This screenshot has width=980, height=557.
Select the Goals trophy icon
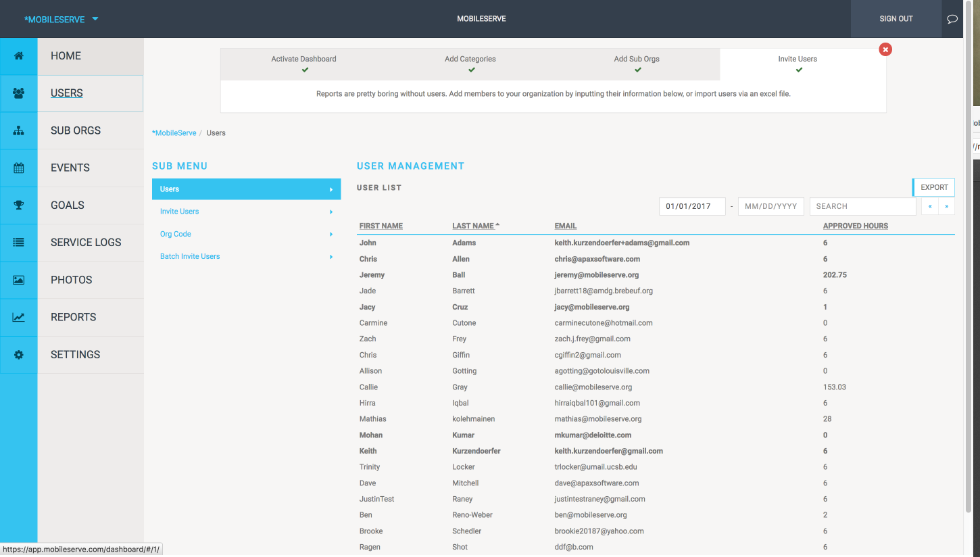point(18,205)
